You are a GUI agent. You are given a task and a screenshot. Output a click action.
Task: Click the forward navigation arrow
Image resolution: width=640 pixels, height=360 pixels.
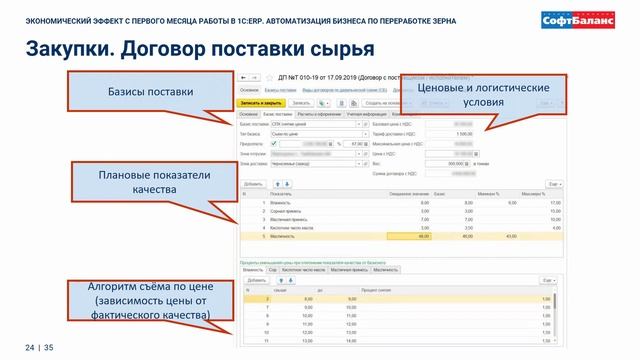click(254, 78)
